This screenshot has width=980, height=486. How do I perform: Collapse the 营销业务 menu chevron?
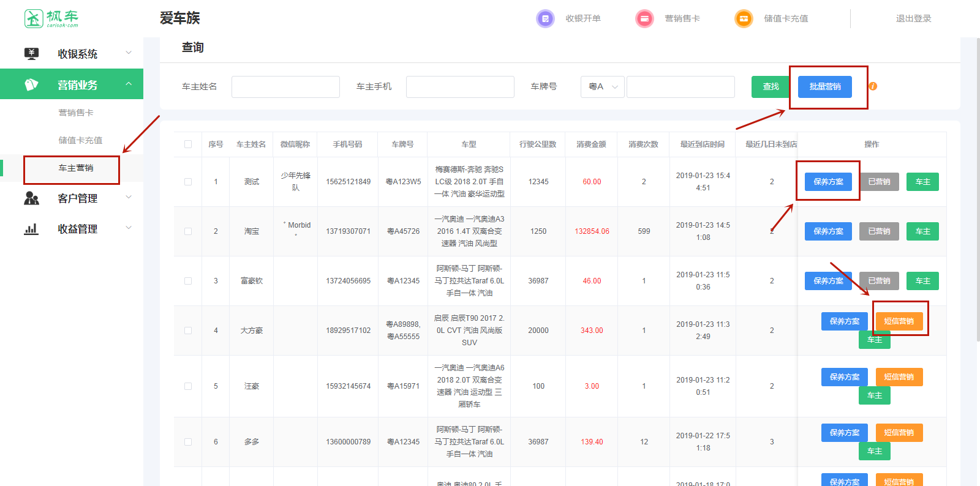pyautogui.click(x=129, y=84)
